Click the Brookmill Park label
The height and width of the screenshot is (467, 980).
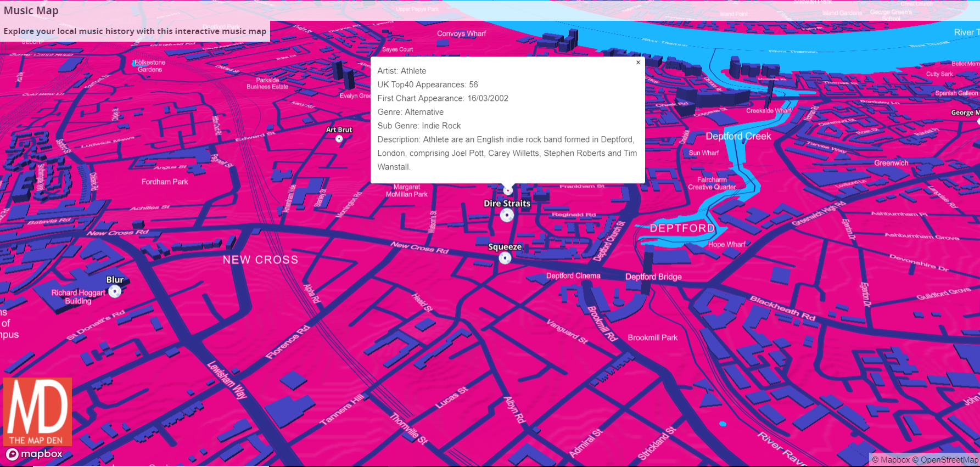(653, 337)
